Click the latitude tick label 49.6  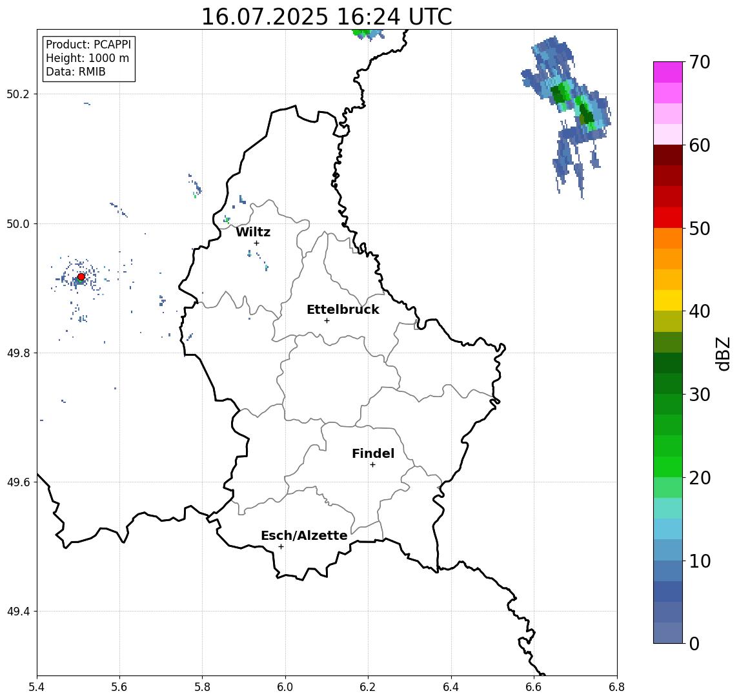click(18, 482)
